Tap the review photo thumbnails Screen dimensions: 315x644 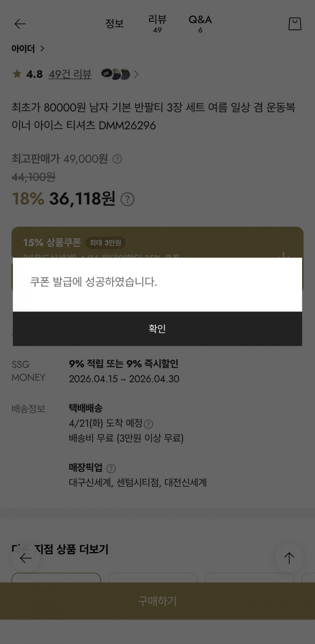click(115, 74)
